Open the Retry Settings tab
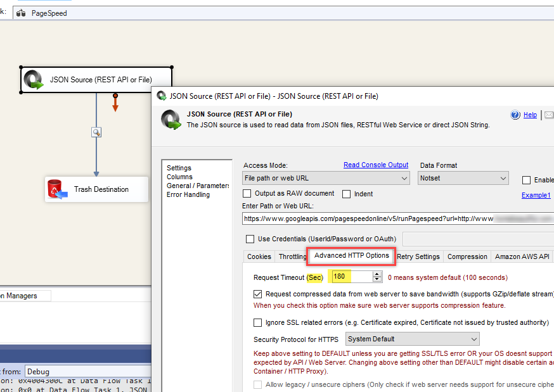Viewport: 554px width, 392px height. click(418, 256)
